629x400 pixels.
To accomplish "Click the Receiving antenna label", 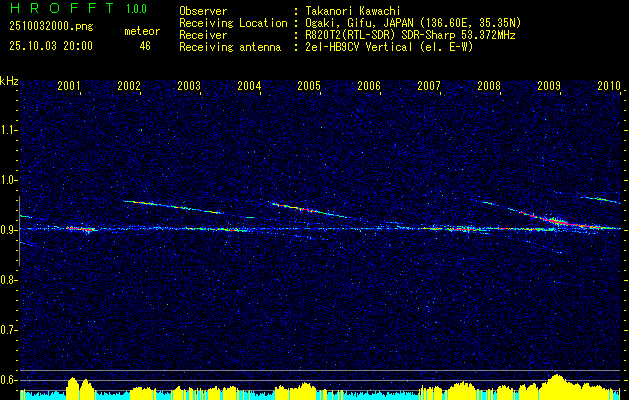I will click(x=230, y=47).
